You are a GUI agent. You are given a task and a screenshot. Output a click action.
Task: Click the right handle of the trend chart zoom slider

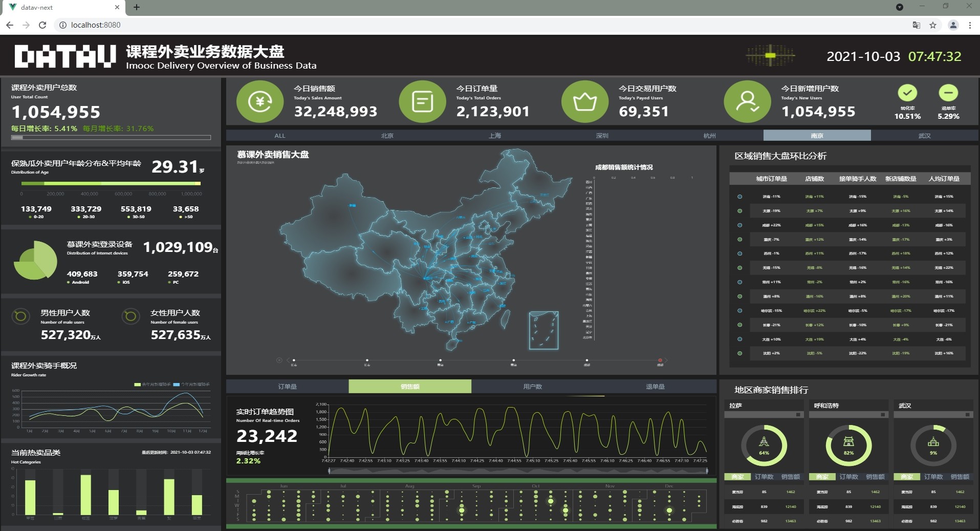click(x=707, y=471)
